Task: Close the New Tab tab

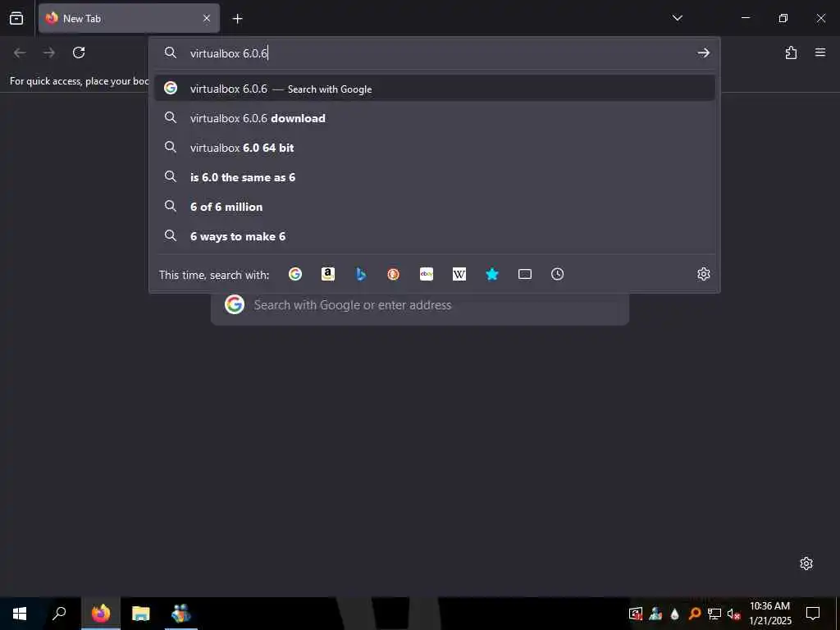Action: (207, 18)
